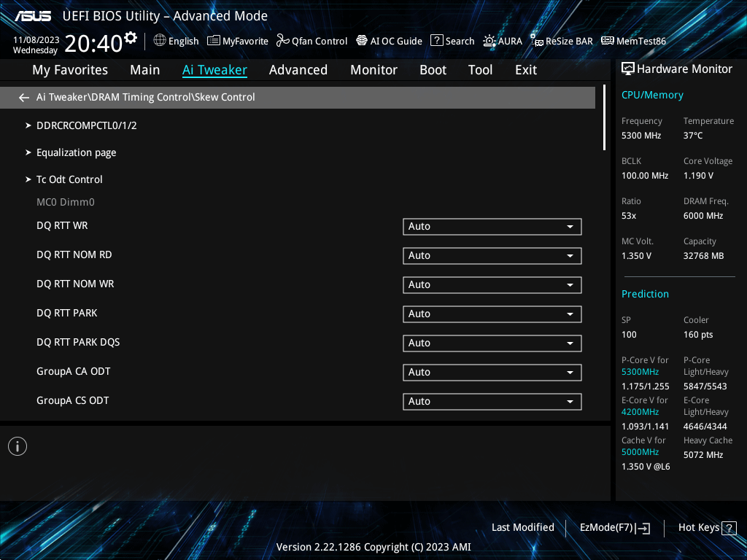Click the 20:40 clock display
Screen dimensions: 747x560
point(93,44)
